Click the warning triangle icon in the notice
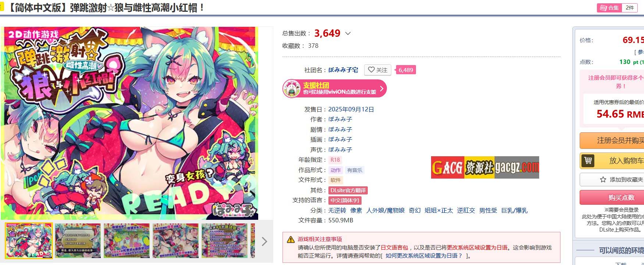644x265 pixels. tap(291, 239)
